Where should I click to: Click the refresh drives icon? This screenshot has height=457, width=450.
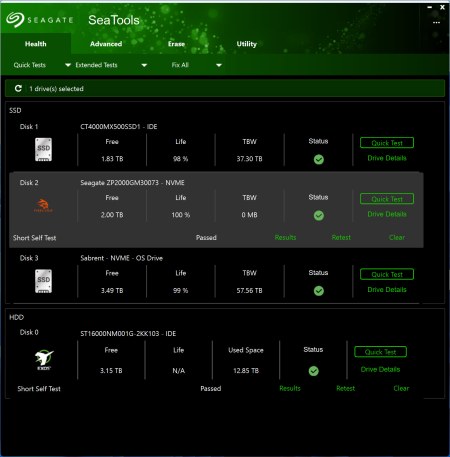pos(18,88)
